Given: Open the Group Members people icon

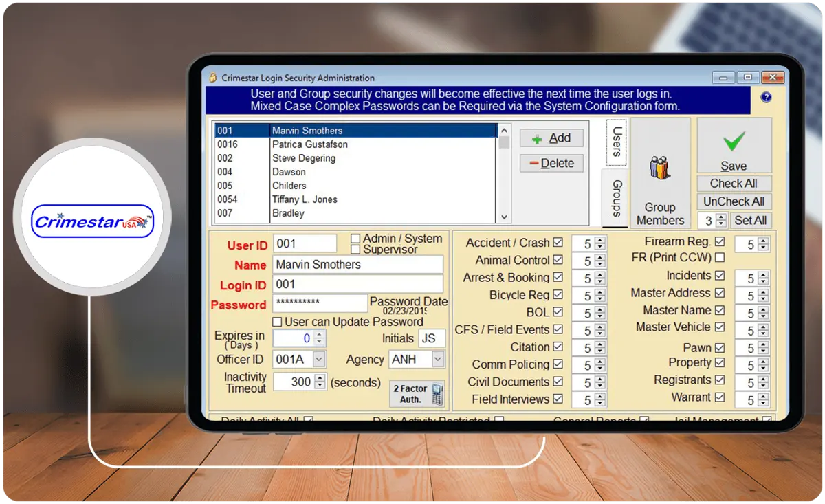Looking at the screenshot, I should 660,168.
